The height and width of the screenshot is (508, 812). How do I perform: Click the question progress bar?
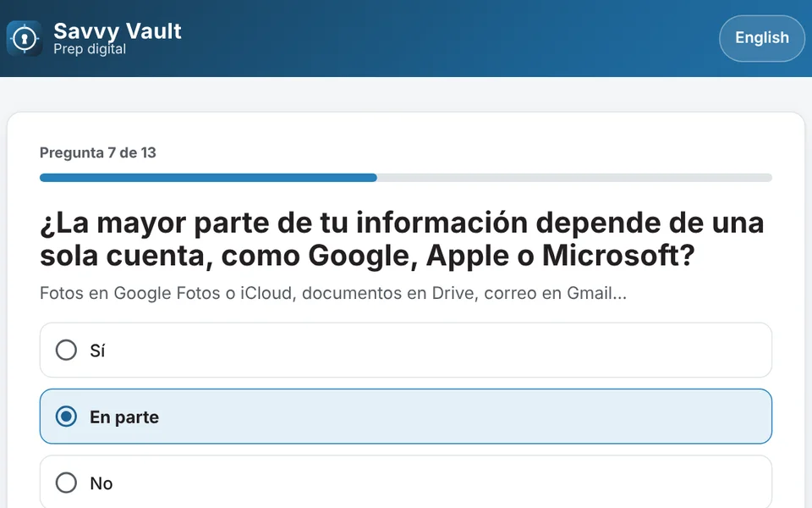coord(405,178)
